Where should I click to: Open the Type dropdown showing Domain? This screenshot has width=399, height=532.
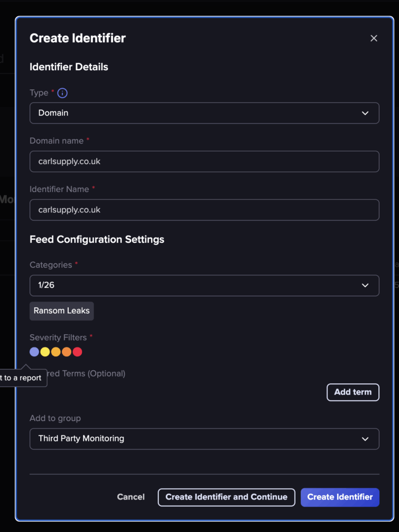[x=204, y=113]
